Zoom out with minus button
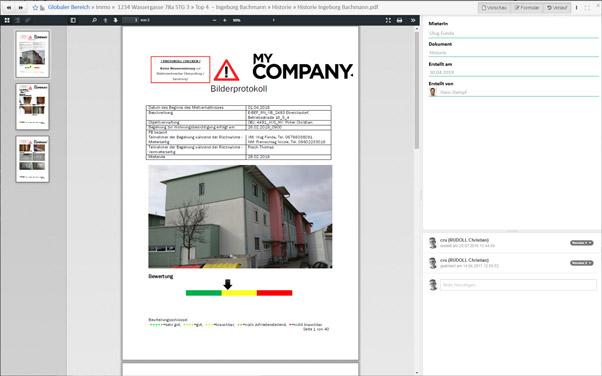 pos(214,20)
